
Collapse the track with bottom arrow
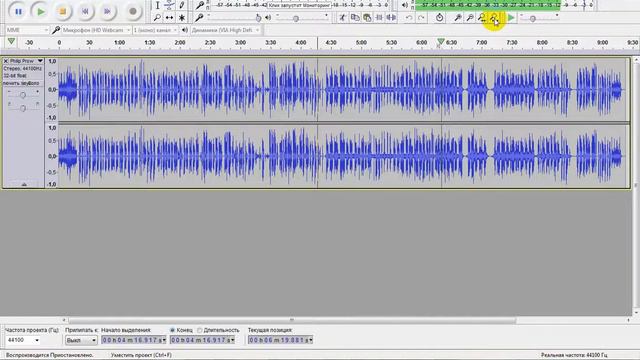(x=24, y=184)
